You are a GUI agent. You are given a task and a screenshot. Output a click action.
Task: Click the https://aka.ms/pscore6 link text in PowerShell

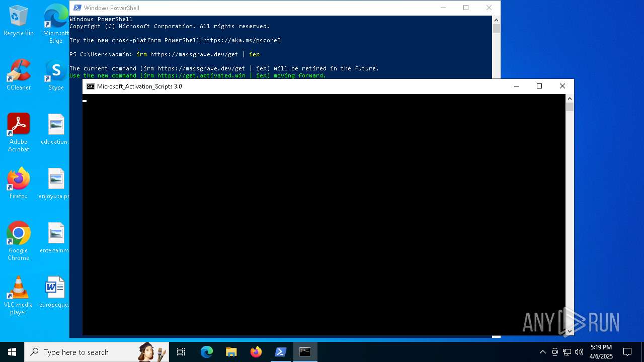pyautogui.click(x=242, y=40)
